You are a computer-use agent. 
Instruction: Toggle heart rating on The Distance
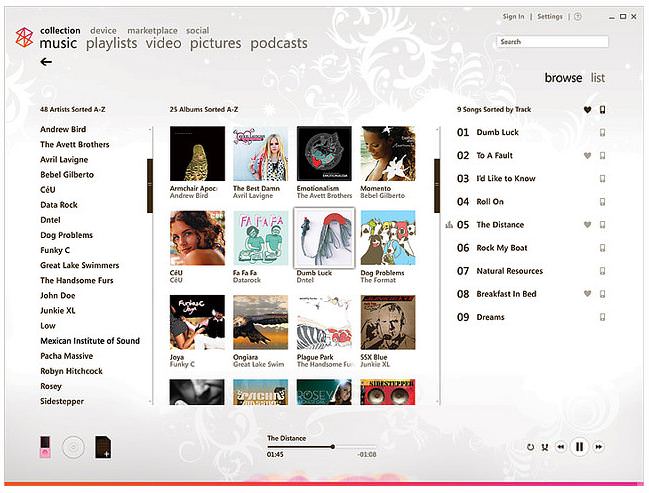click(587, 225)
